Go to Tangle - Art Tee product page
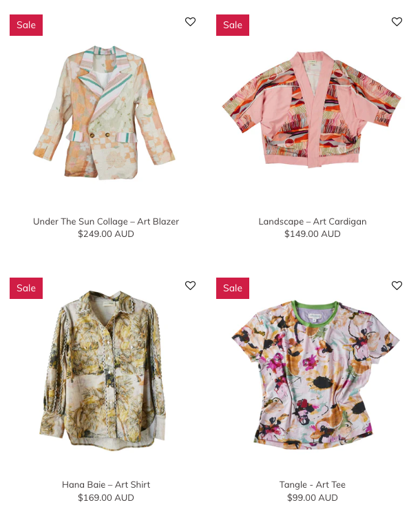The height and width of the screenshot is (518, 420). tap(313, 485)
